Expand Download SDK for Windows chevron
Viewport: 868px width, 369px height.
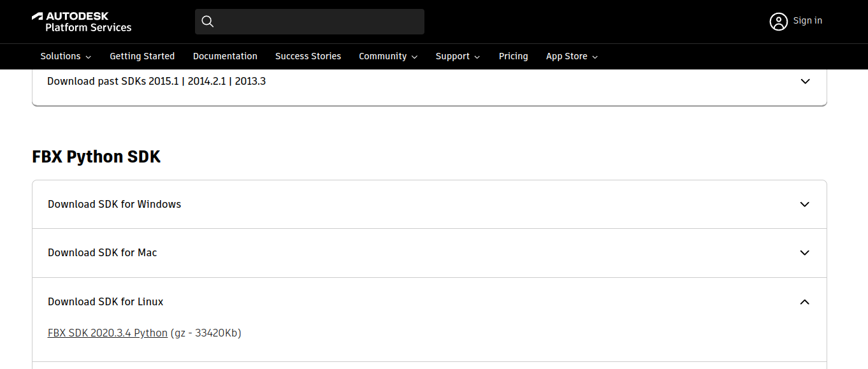[805, 205]
